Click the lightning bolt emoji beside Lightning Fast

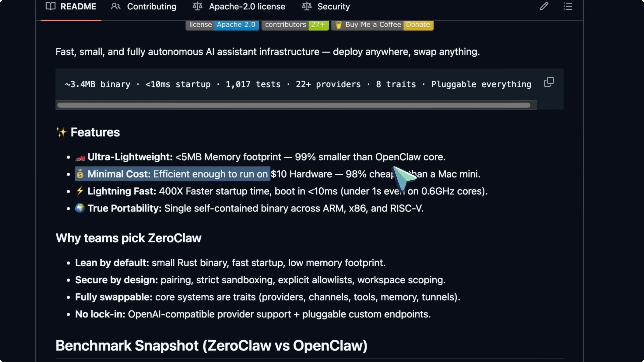pyautogui.click(x=80, y=191)
